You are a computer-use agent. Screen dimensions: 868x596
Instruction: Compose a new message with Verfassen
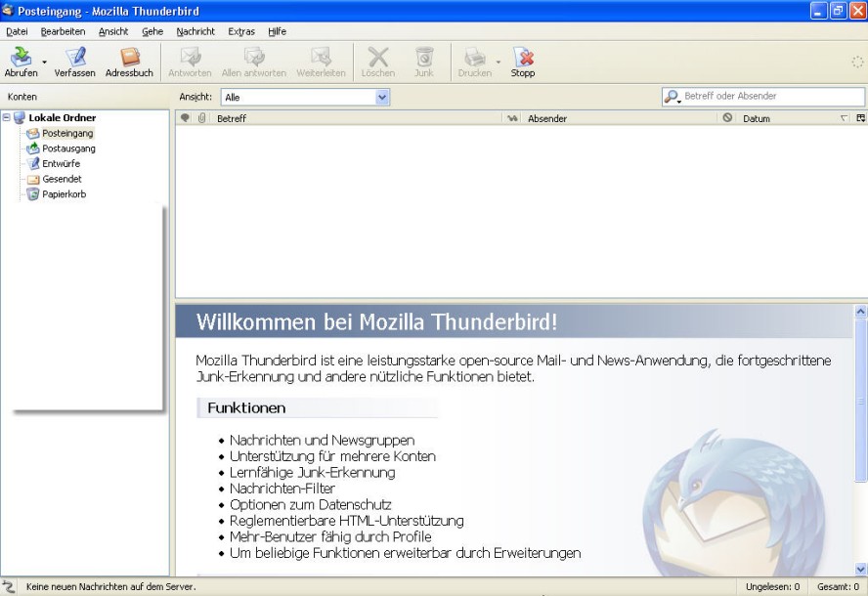(x=74, y=62)
